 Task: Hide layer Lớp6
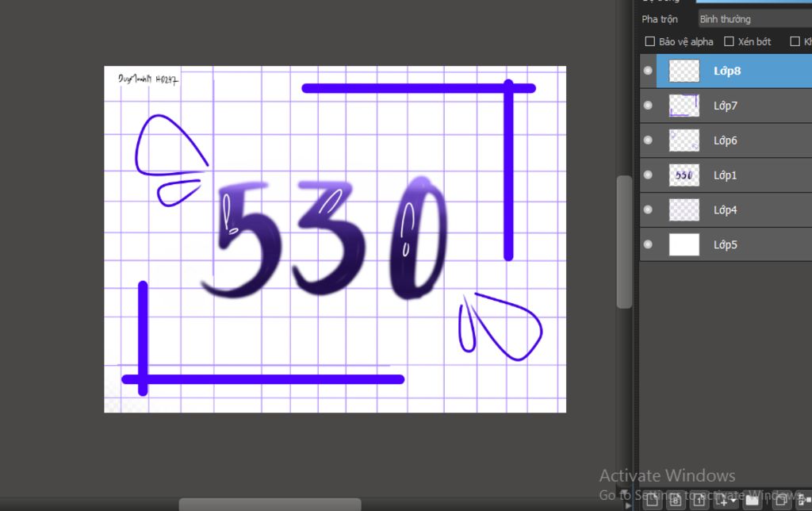(648, 140)
